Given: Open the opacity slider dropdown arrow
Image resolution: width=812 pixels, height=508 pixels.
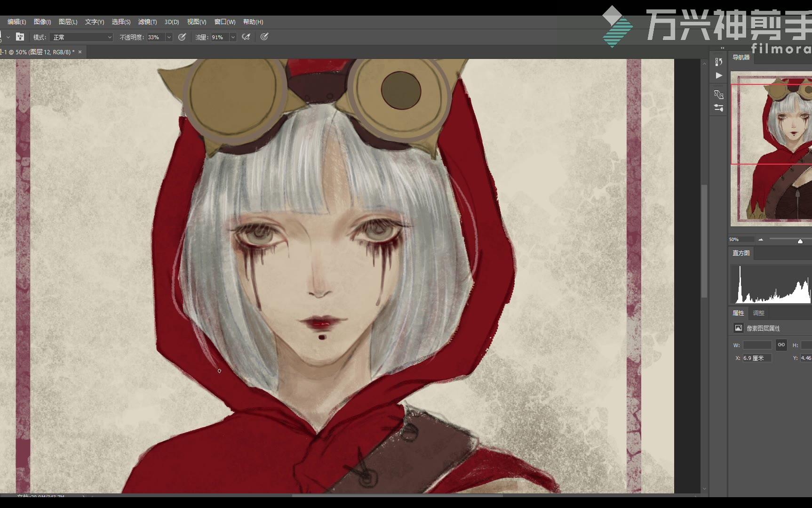Looking at the screenshot, I should point(169,37).
